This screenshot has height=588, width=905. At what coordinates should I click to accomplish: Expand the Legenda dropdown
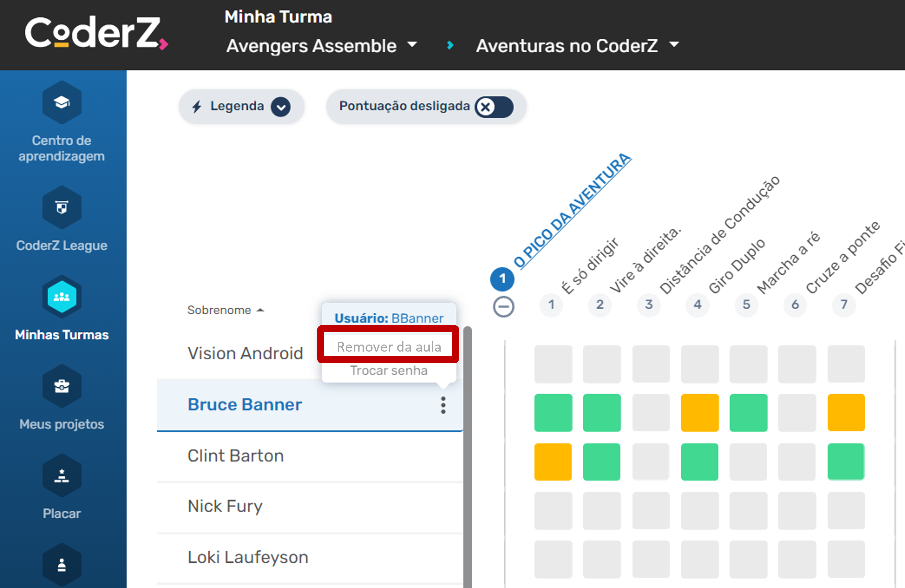[x=281, y=107]
